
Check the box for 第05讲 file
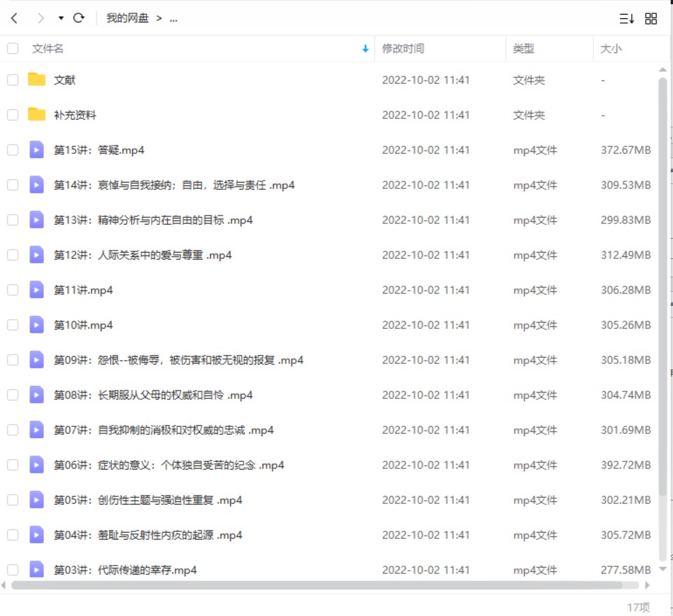pos(13,500)
